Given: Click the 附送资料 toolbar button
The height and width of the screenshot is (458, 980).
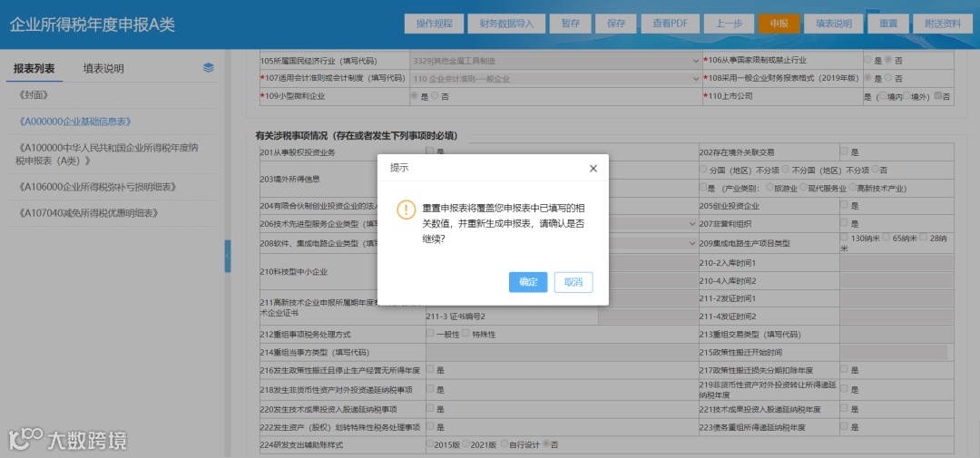Looking at the screenshot, I should [x=943, y=23].
